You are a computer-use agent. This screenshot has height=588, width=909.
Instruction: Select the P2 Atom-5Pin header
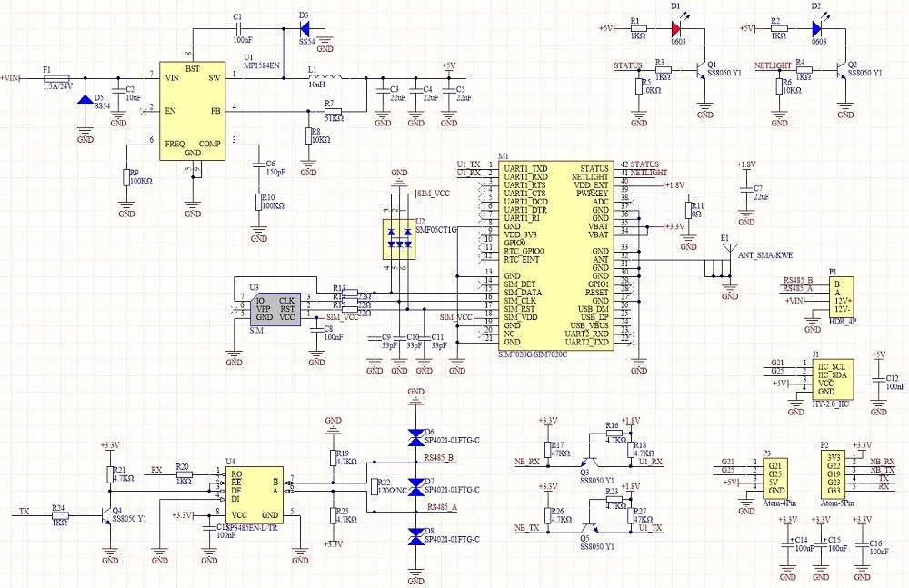coord(833,473)
